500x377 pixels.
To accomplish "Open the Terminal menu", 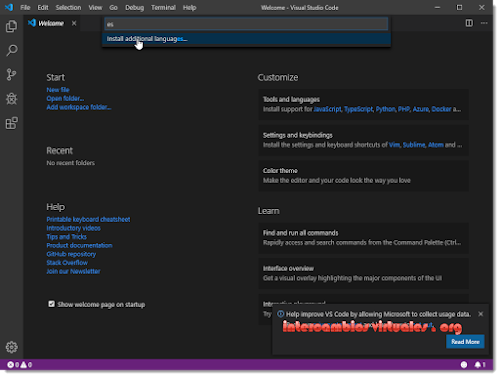I will pos(163,7).
